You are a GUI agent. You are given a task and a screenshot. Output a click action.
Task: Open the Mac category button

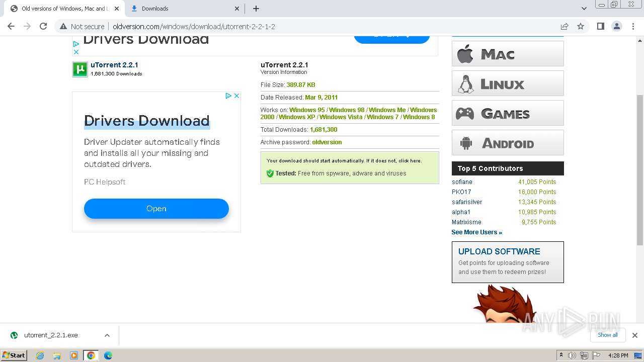[x=508, y=53]
